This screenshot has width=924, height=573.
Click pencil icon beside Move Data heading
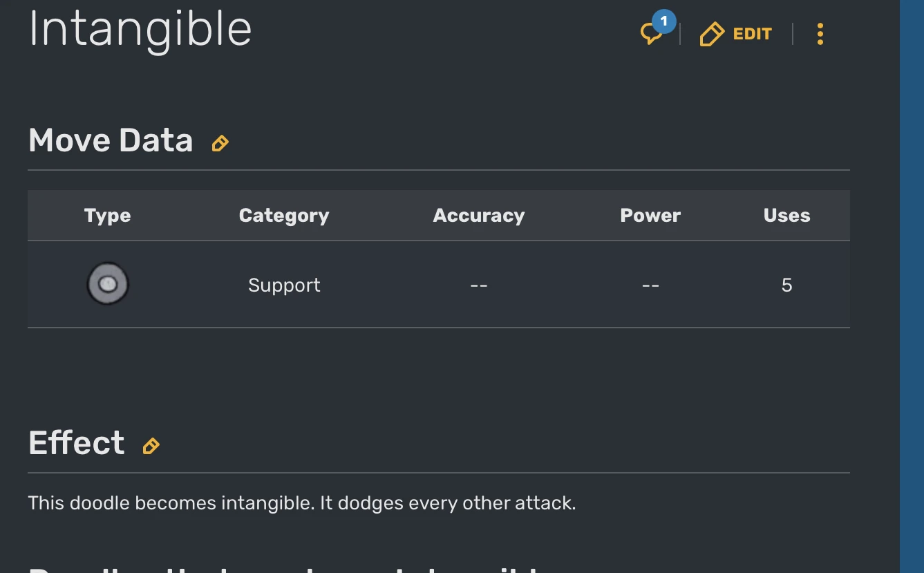(220, 143)
